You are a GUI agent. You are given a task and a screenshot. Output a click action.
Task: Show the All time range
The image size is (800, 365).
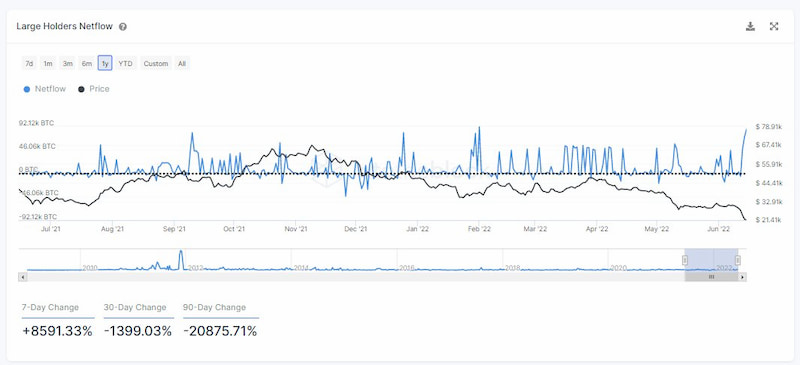(x=182, y=64)
